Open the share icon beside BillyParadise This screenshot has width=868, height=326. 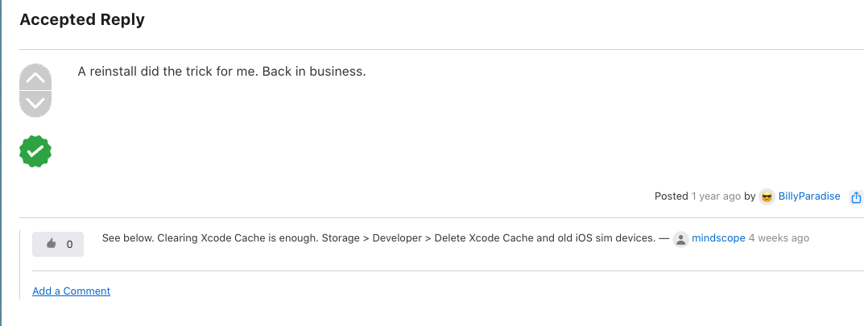[856, 197]
